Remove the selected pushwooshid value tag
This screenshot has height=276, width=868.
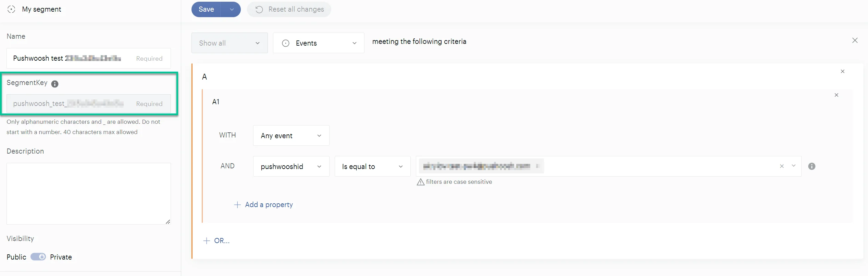pyautogui.click(x=537, y=166)
